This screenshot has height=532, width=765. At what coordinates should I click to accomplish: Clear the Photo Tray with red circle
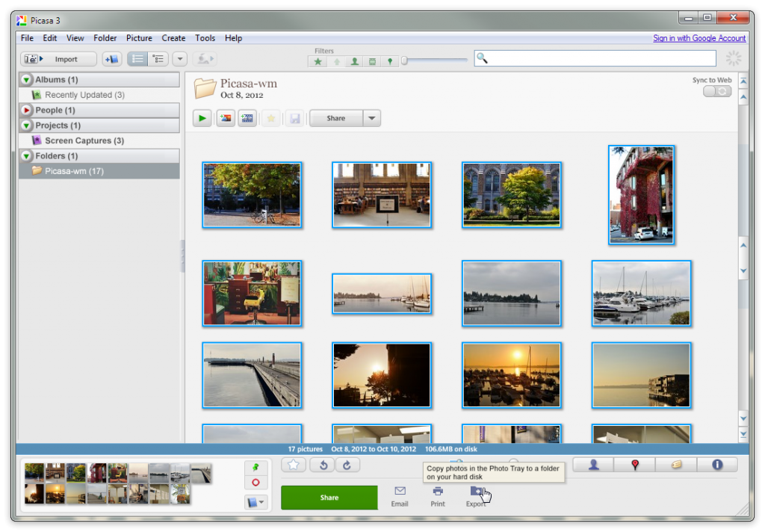pyautogui.click(x=255, y=483)
